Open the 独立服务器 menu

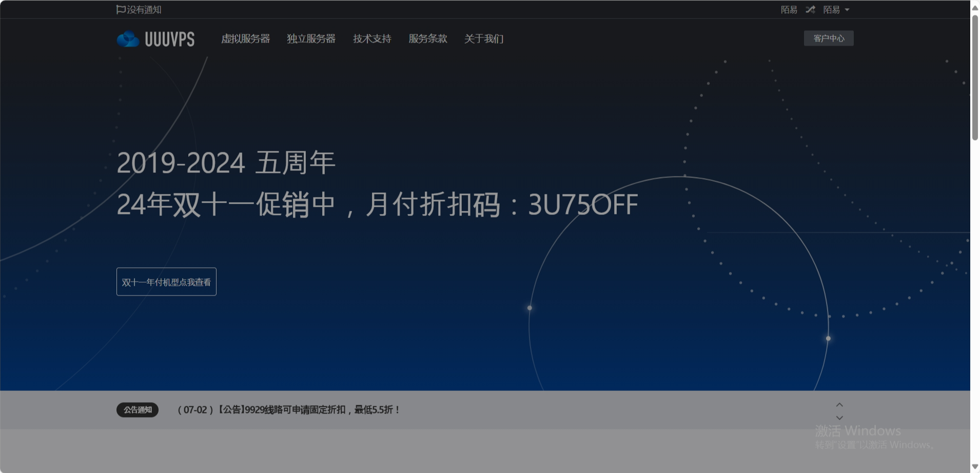[311, 38]
